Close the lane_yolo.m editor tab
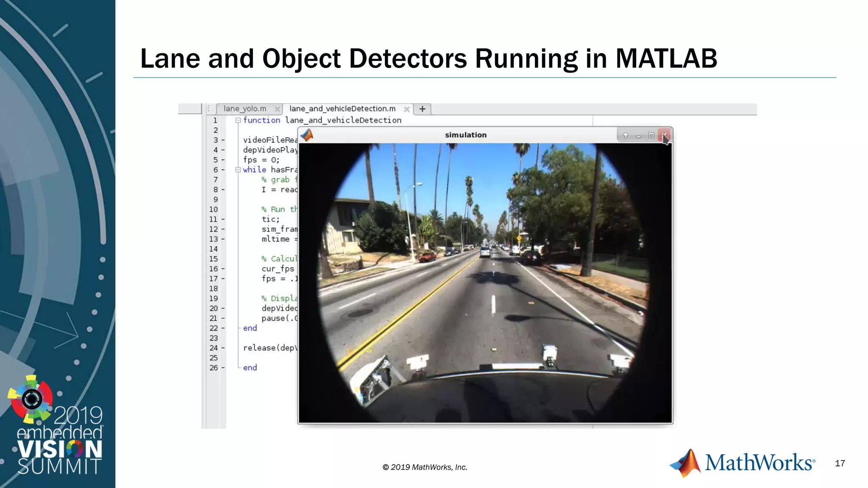 tap(277, 109)
